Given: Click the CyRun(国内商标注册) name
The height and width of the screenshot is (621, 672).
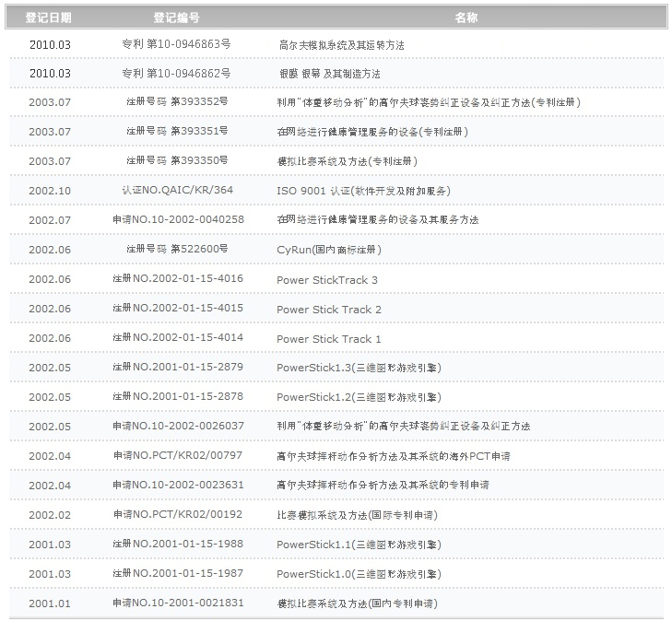Looking at the screenshot, I should pyautogui.click(x=329, y=250).
